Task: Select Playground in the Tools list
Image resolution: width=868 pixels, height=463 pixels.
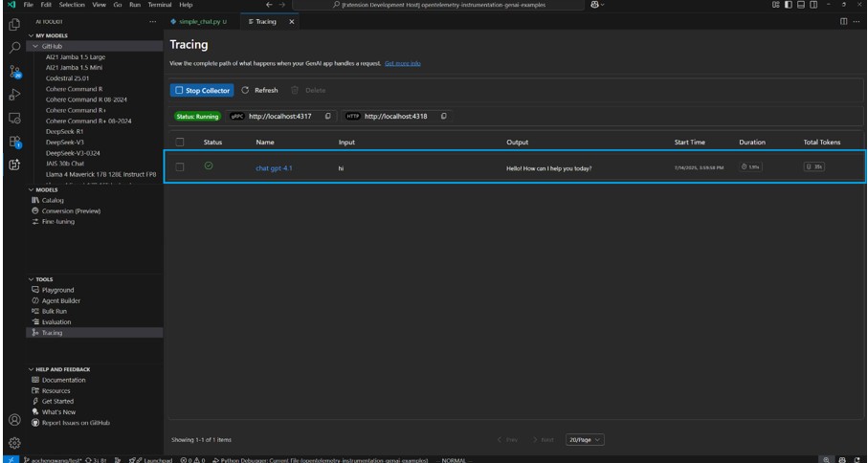Action: pyautogui.click(x=57, y=290)
